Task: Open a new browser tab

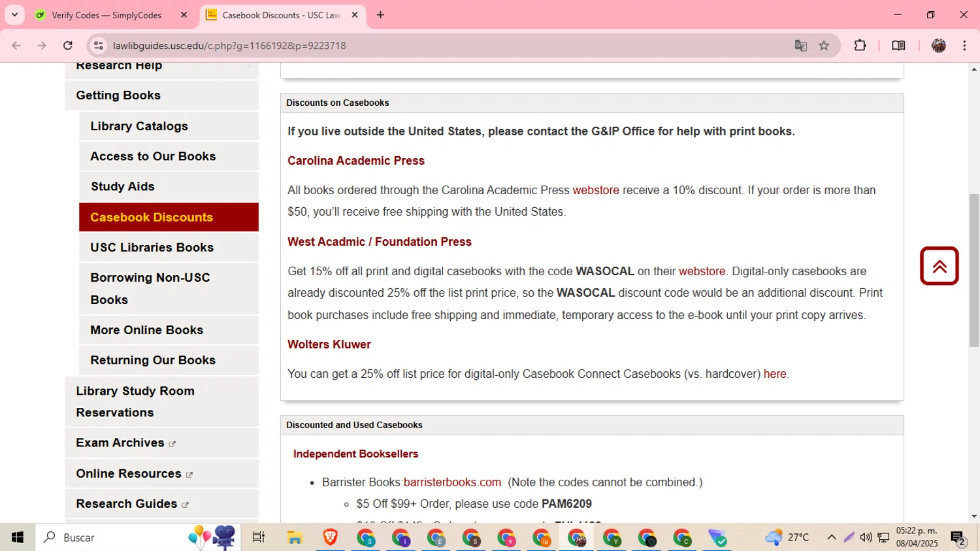Action: click(x=380, y=15)
